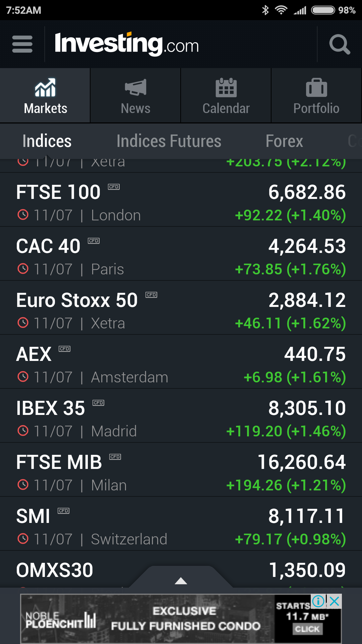Select the Indices tab
Image resolution: width=362 pixels, height=644 pixels.
pos(47,141)
